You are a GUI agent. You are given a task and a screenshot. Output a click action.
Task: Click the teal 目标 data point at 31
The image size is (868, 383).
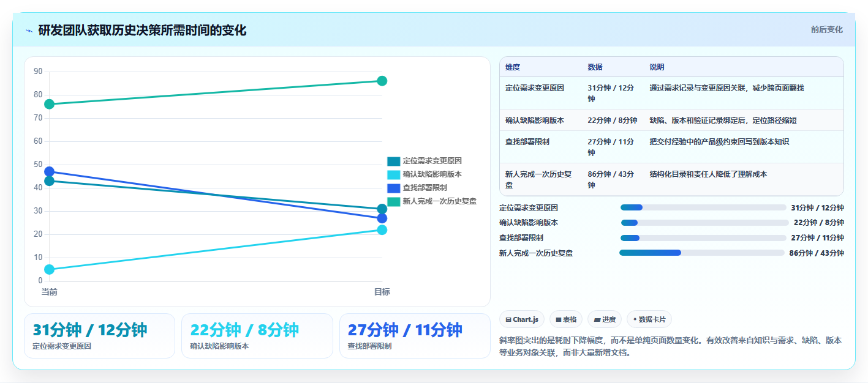tap(382, 209)
